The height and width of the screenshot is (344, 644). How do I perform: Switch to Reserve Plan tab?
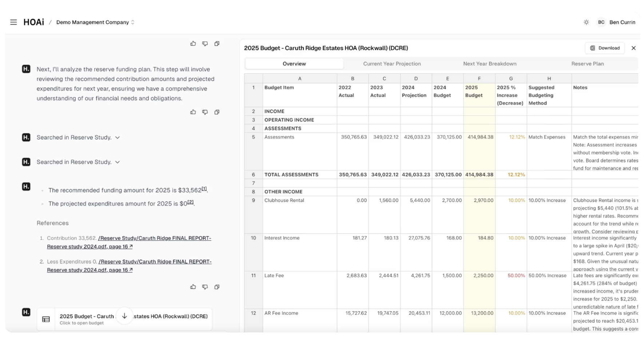coord(588,64)
